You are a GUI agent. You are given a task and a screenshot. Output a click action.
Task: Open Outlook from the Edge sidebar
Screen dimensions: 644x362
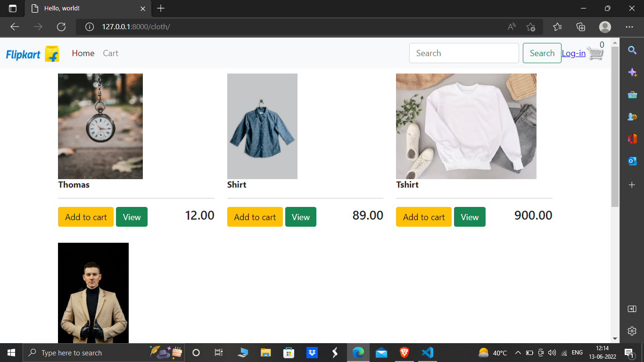pyautogui.click(x=632, y=161)
